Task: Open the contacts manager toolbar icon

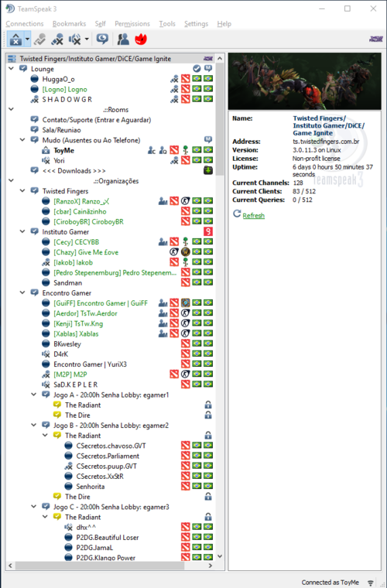Action: tap(123, 39)
